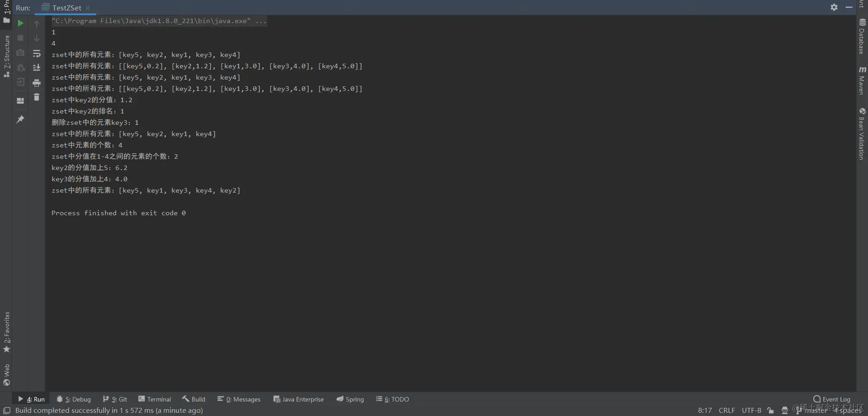
Task: Open the Git branch master dropdown
Action: coord(812,411)
